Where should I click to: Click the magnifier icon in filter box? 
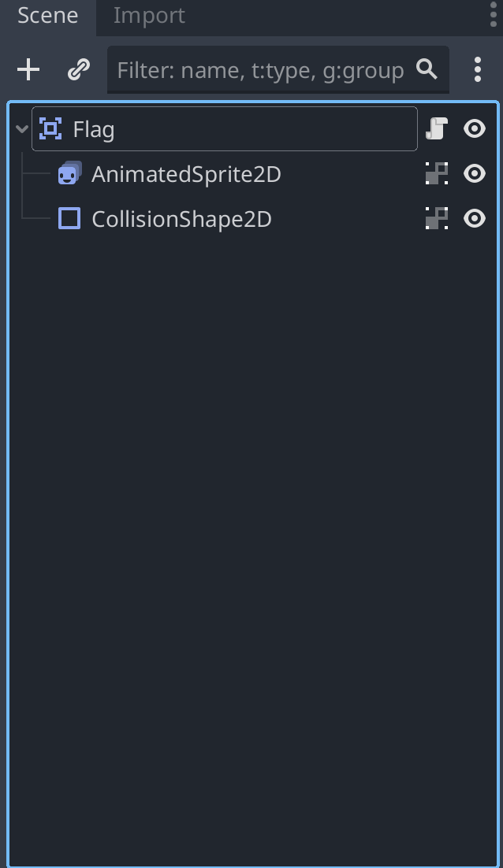click(x=427, y=69)
